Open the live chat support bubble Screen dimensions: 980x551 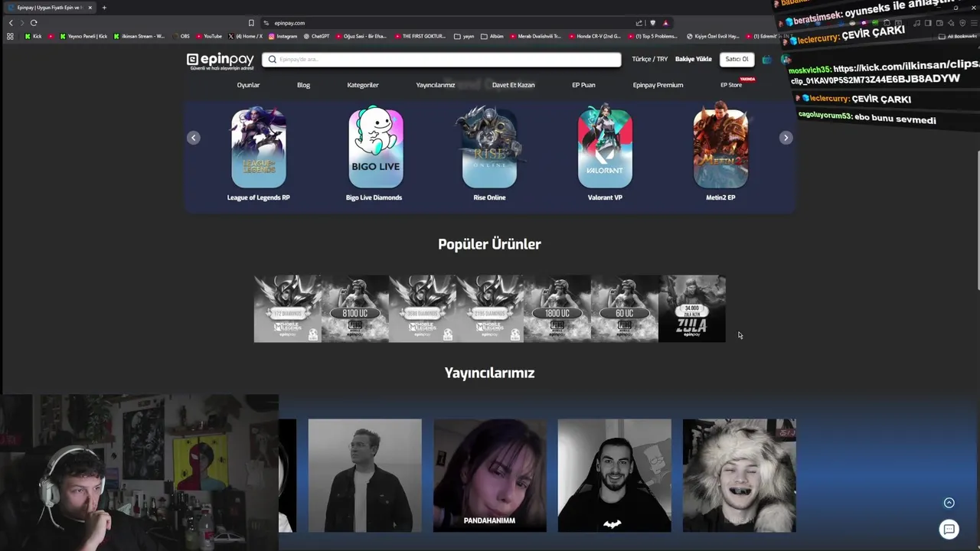click(949, 529)
